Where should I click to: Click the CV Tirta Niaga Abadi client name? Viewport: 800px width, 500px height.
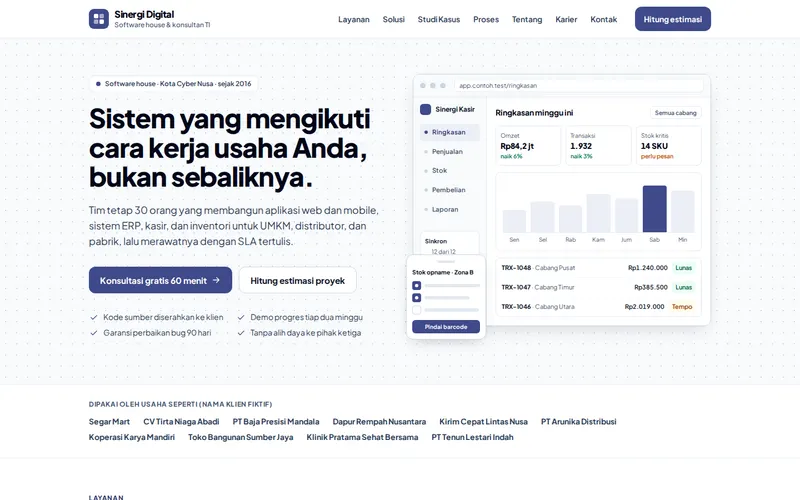coord(181,421)
